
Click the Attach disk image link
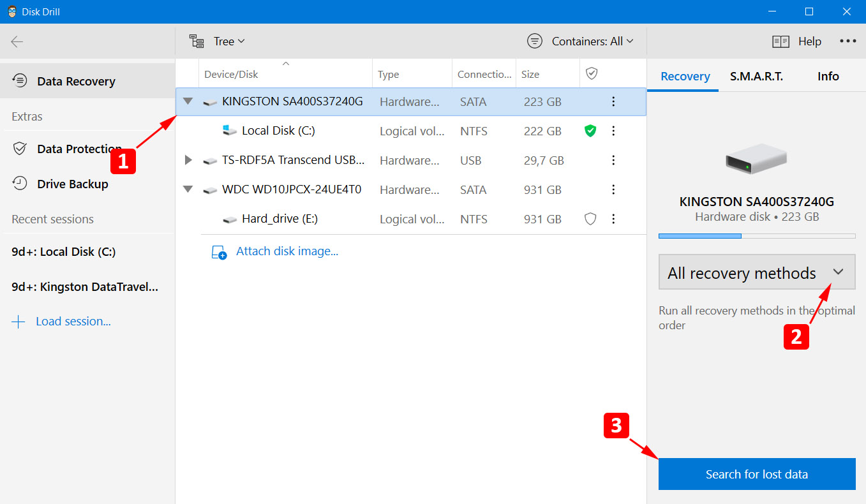pos(287,251)
